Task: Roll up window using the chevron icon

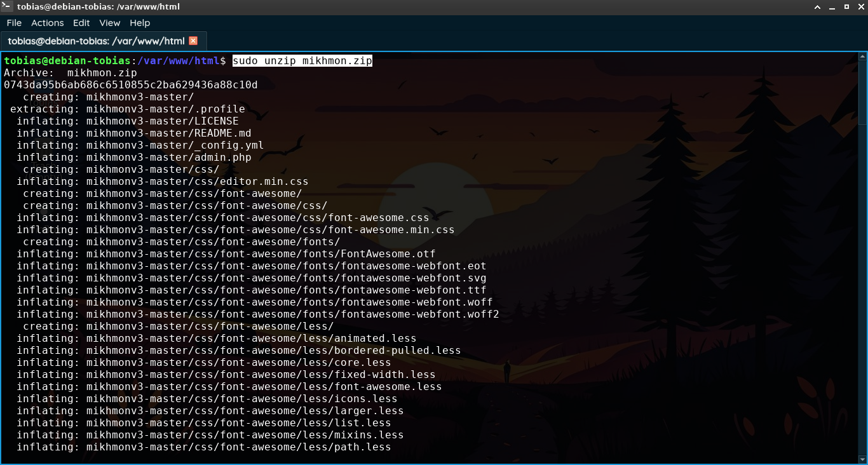Action: (x=818, y=7)
